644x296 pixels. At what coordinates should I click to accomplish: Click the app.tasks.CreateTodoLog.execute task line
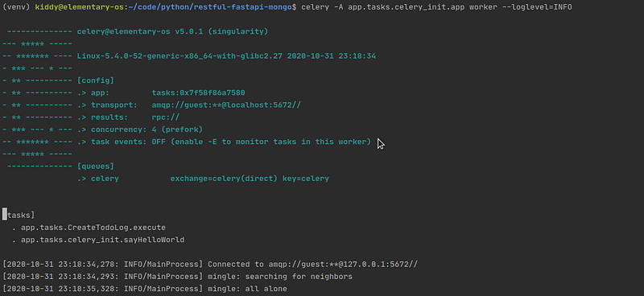93,228
